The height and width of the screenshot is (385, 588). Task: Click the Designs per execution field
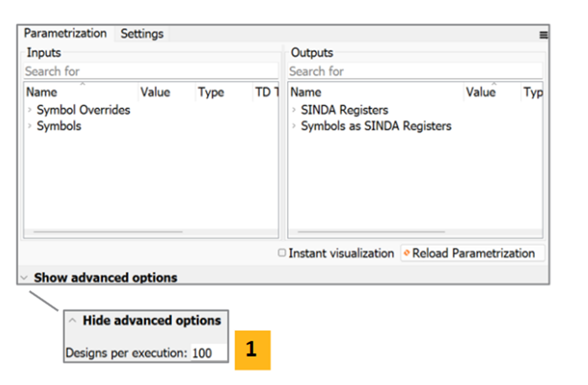(x=208, y=353)
